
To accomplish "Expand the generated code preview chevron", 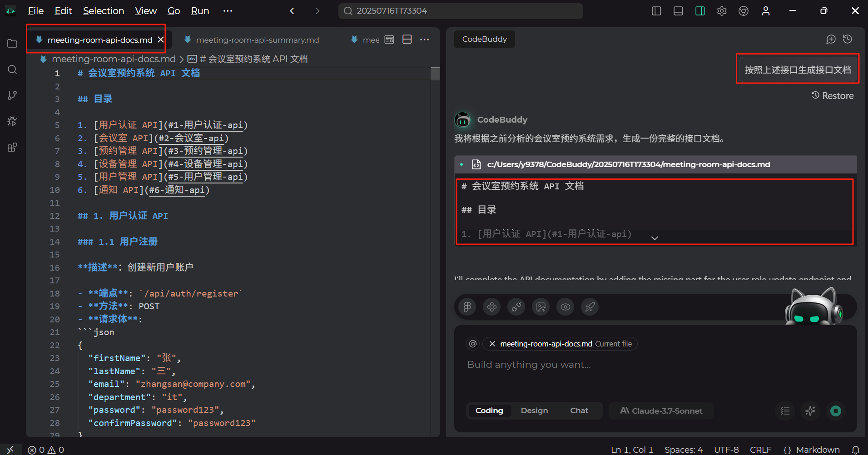I will pos(655,238).
